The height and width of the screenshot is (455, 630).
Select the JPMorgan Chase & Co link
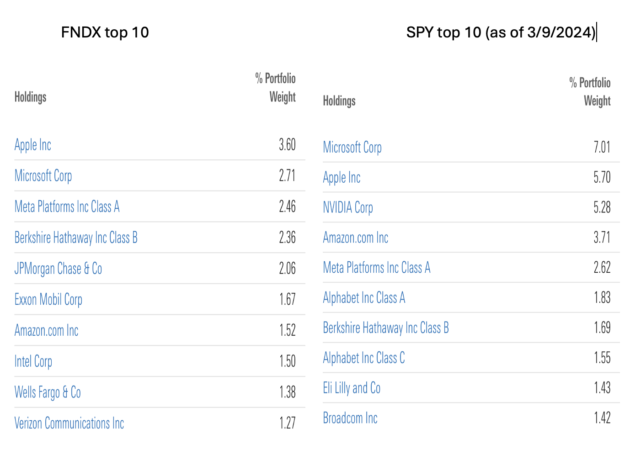click(x=58, y=268)
